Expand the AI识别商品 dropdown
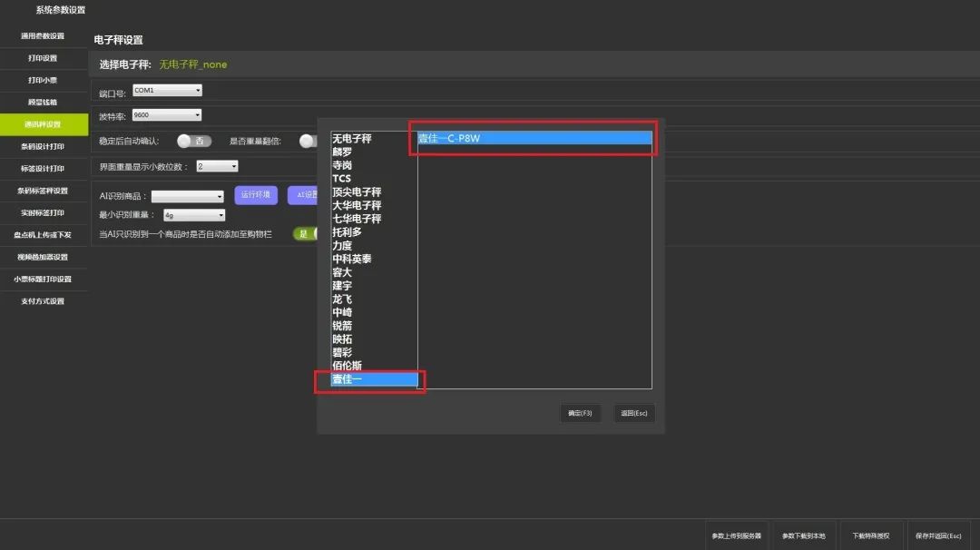Viewport: 980px width, 550px height. (188, 196)
